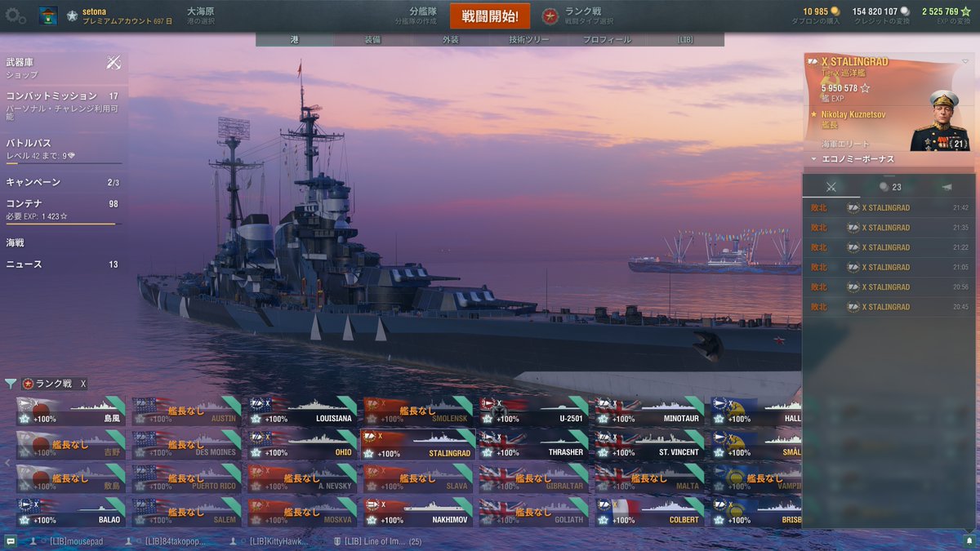This screenshot has width=980, height=551.
Task: Select the OHIO ship card
Action: pos(302,445)
